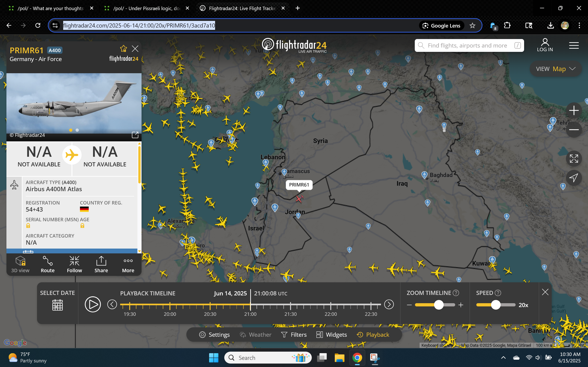This screenshot has height=367, width=588.
Task: Step timeline backward with left arrow
Action: pyautogui.click(x=112, y=304)
